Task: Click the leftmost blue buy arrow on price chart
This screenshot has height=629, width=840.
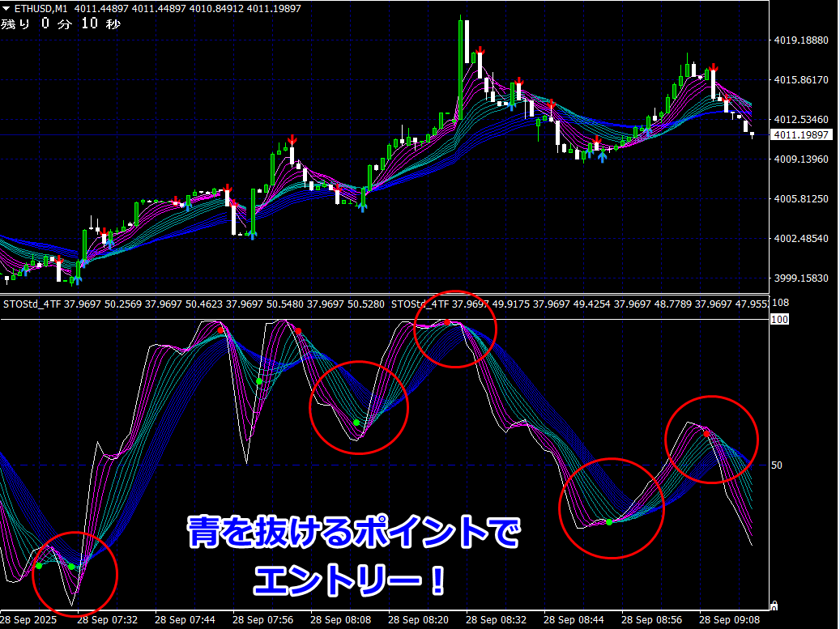Action: point(25,272)
